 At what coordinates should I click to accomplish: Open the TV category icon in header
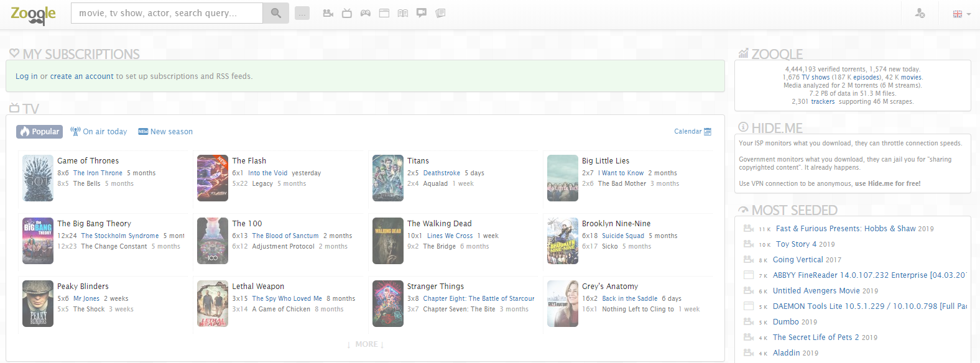tap(347, 13)
